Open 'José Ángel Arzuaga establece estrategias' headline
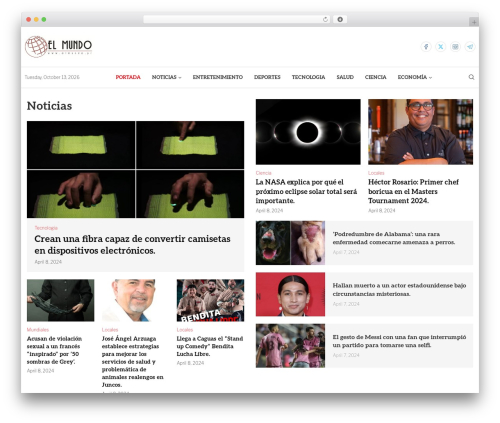 pyautogui.click(x=133, y=362)
